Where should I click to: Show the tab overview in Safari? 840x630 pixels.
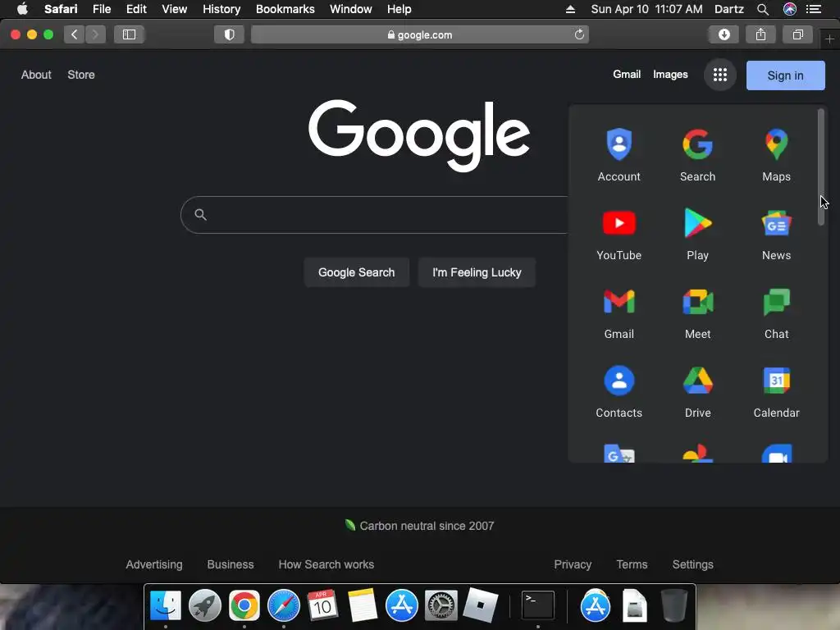797,34
